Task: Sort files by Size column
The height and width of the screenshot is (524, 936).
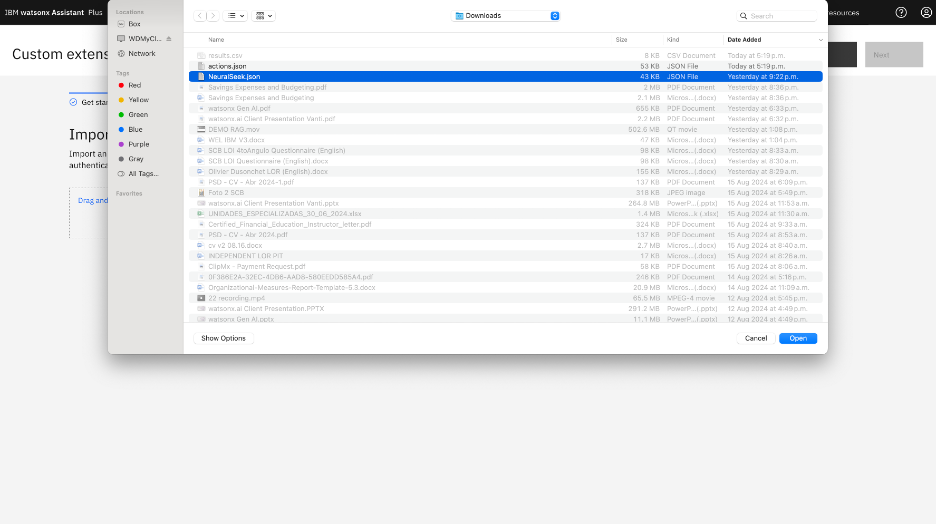Action: click(x=621, y=40)
